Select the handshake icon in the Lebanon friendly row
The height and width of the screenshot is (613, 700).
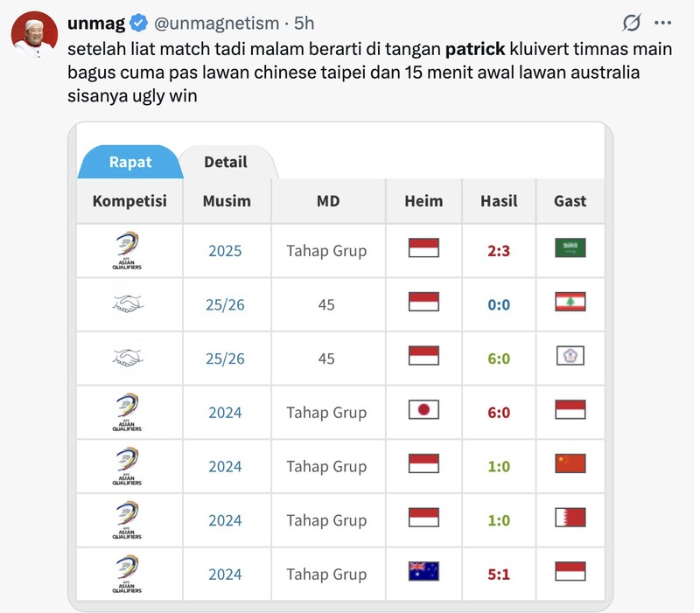click(129, 304)
